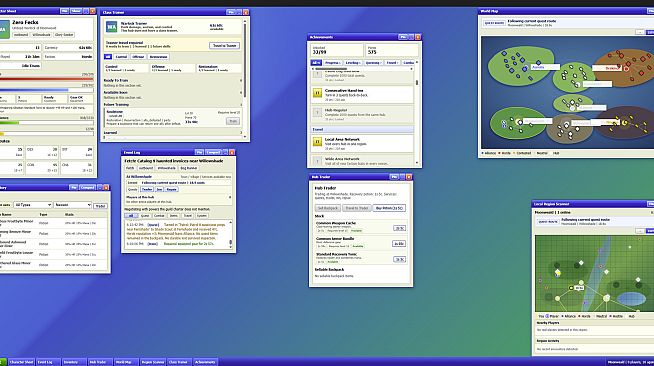Click Zara Fecks character portrait icon
The image size is (654, 366).
(x=4, y=29)
